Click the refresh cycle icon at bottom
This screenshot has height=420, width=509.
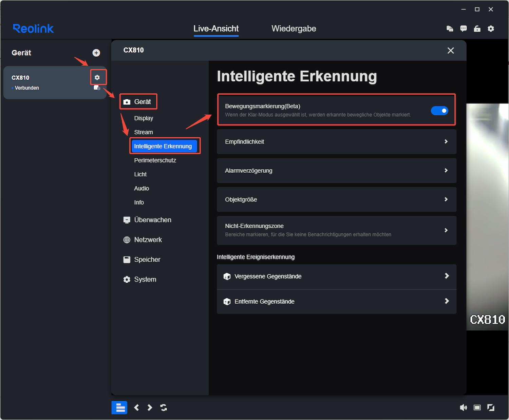click(164, 407)
